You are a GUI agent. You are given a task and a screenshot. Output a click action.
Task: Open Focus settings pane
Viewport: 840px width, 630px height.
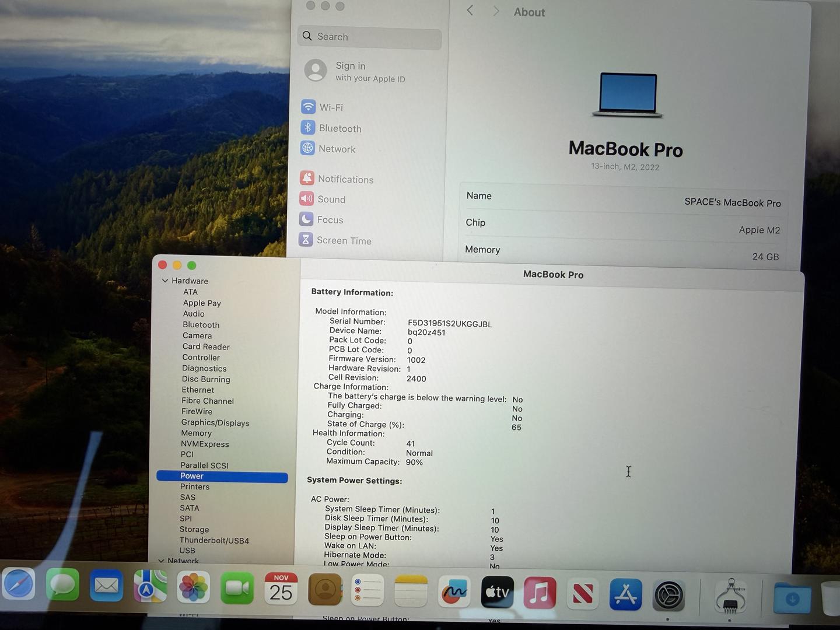[330, 220]
